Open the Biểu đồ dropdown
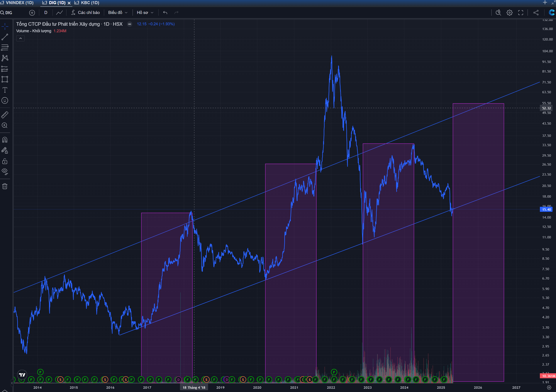 (118, 13)
